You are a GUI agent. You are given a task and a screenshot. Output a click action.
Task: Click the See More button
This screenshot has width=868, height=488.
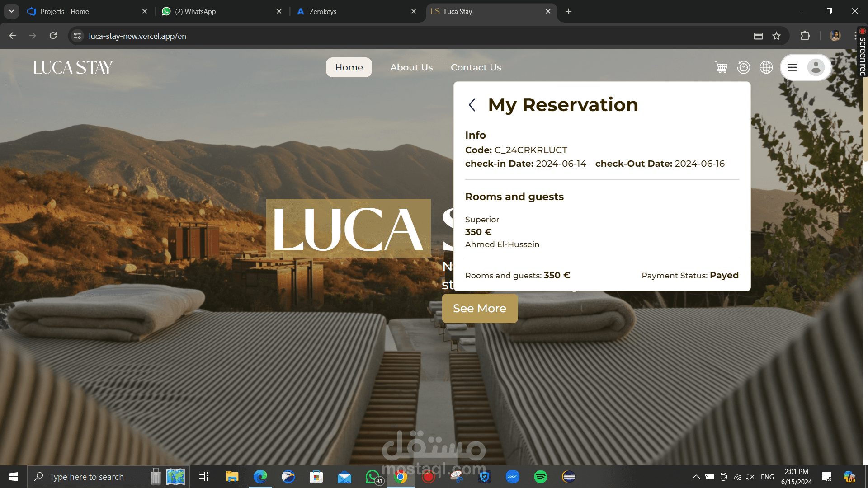click(480, 308)
